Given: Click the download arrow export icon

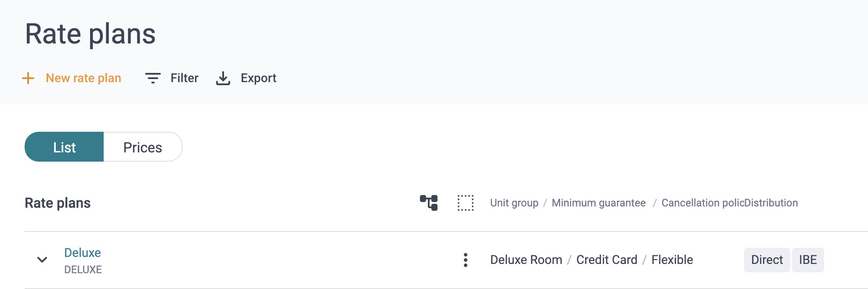Looking at the screenshot, I should (x=223, y=78).
